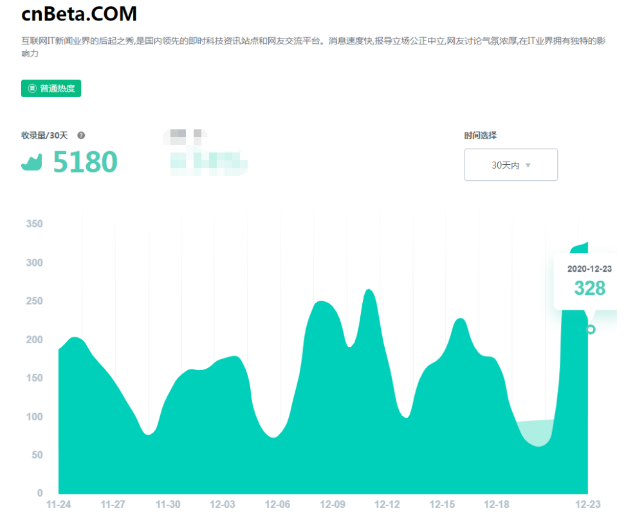The image size is (624, 520).
Task: Click the 200 y-axis label
Action: 34,339
